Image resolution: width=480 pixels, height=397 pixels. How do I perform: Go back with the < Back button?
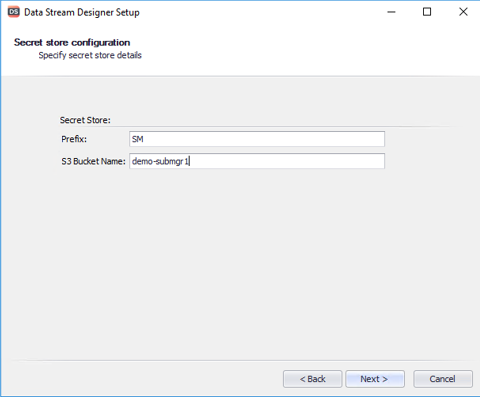[x=313, y=379]
